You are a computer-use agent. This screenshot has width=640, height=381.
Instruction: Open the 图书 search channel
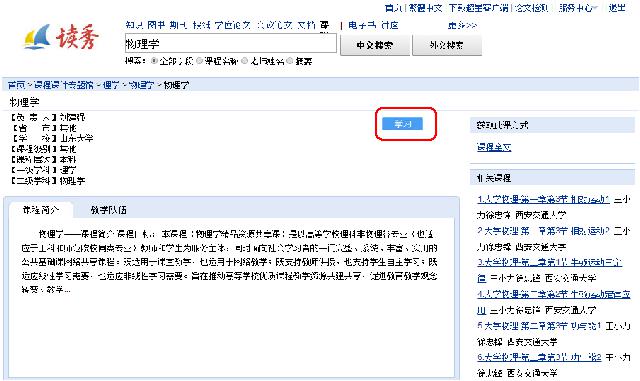pyautogui.click(x=156, y=25)
